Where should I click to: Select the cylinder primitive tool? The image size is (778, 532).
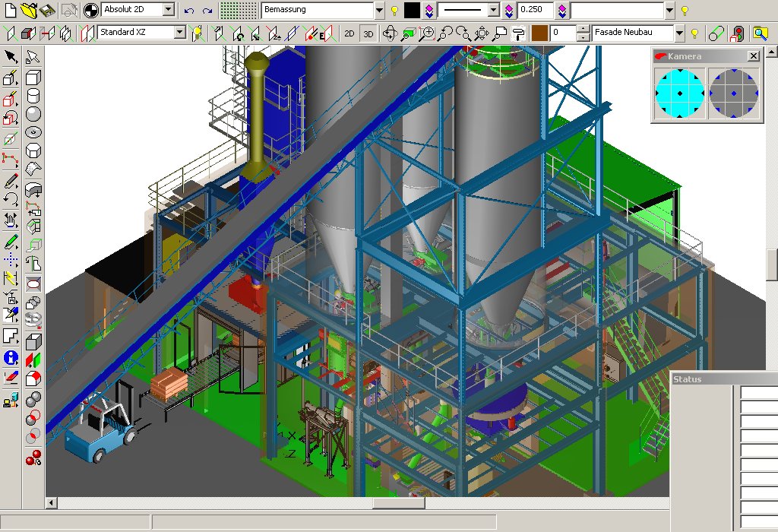click(x=33, y=96)
